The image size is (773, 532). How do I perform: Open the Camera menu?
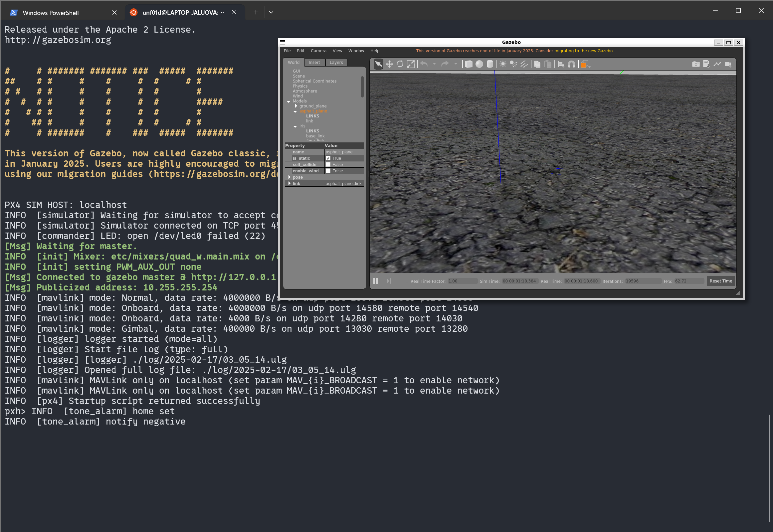pos(318,51)
